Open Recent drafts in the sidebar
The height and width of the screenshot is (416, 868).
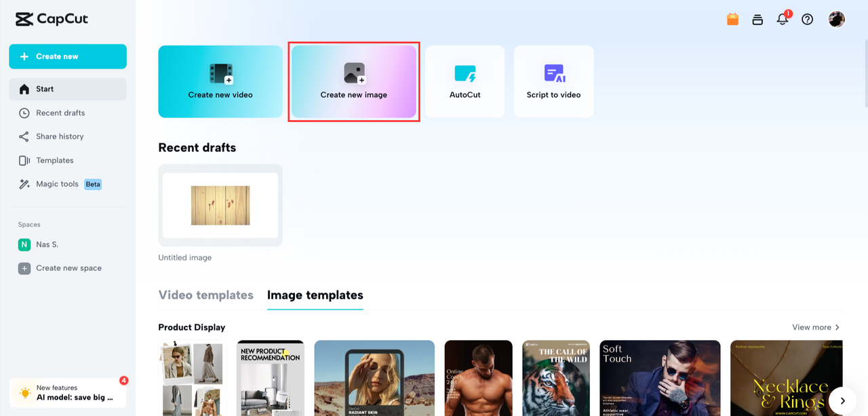pyautogui.click(x=60, y=113)
